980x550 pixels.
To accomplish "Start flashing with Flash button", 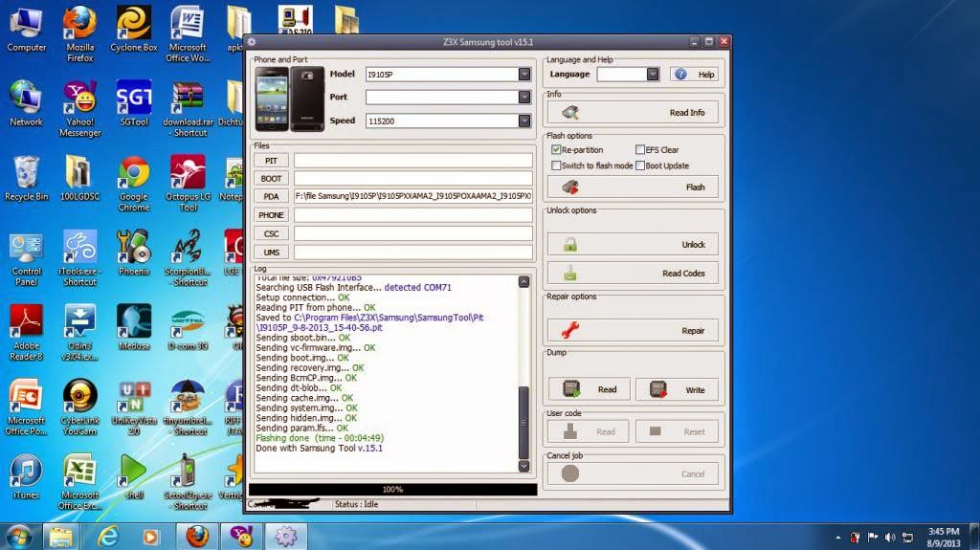I will tap(633, 187).
